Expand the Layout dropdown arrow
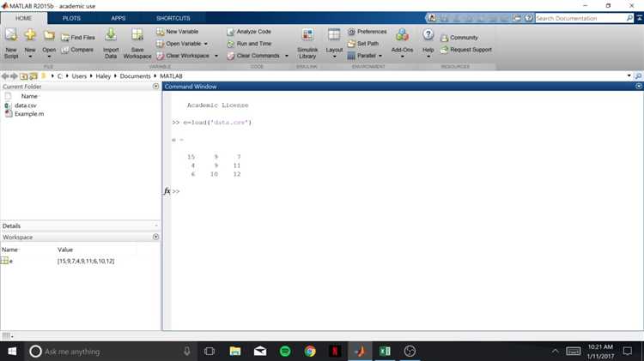 point(334,57)
